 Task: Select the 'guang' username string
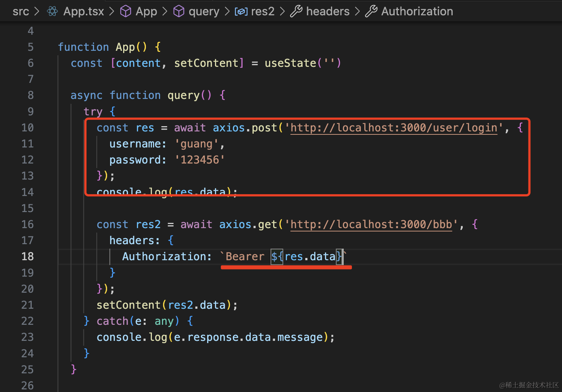point(197,144)
